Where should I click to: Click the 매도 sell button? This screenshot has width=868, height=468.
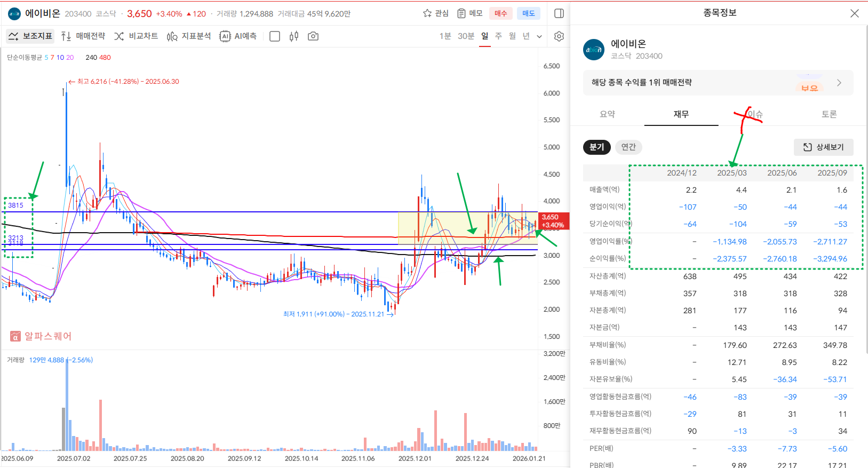click(x=529, y=13)
